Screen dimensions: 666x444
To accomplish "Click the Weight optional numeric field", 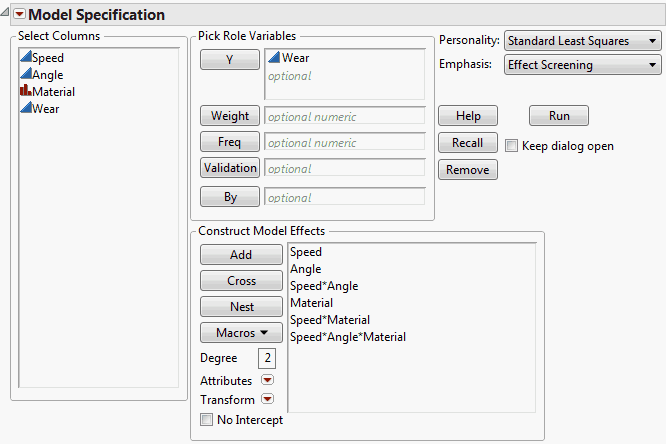I will coord(345,116).
